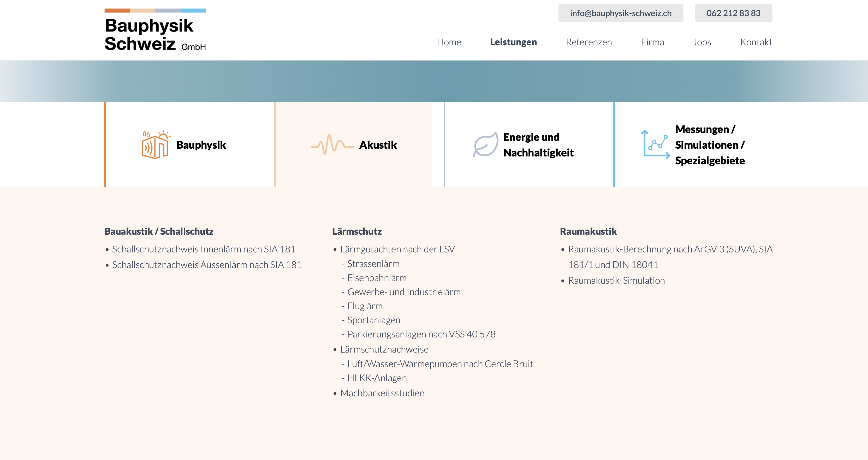Click the Sportanlagen sub-item
Image resolution: width=868 pixels, height=460 pixels.
pos(374,320)
